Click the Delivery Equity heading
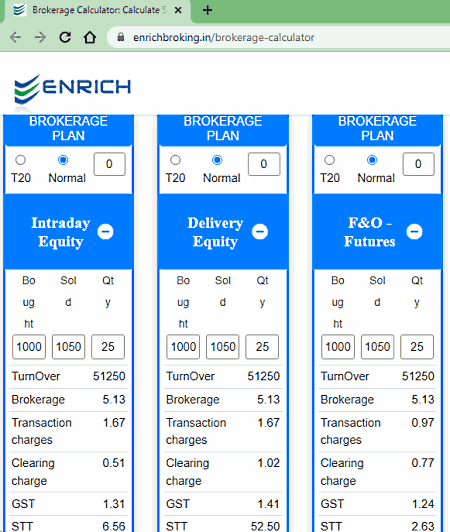This screenshot has width=450, height=532. [x=215, y=232]
